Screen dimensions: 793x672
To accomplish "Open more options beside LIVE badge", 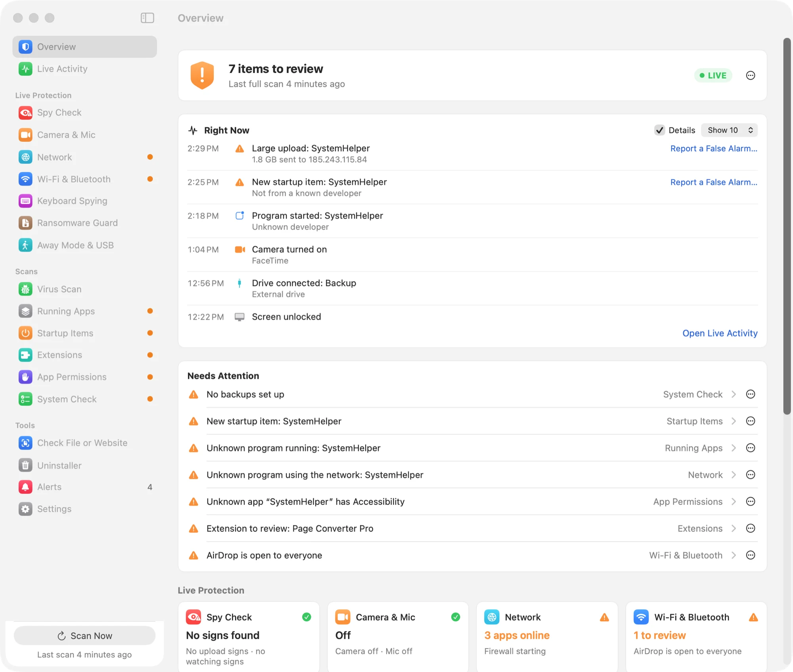I will (x=750, y=75).
